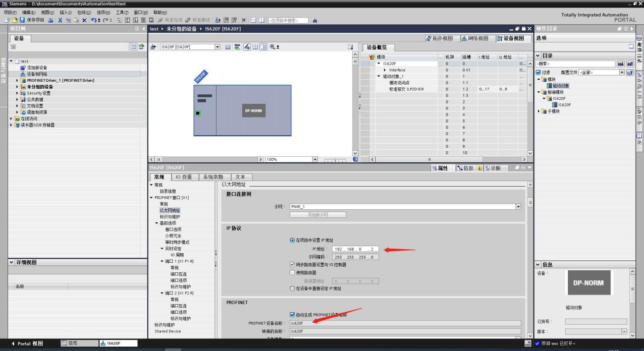This screenshot has width=644, height=351.
Task: Click the delete X icon in toolbar
Action: (84, 20)
